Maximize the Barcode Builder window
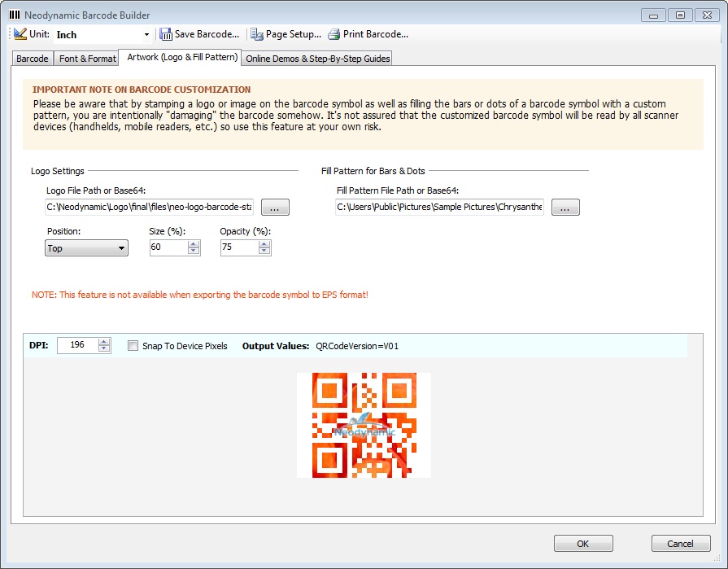This screenshot has width=728, height=569. (680, 15)
